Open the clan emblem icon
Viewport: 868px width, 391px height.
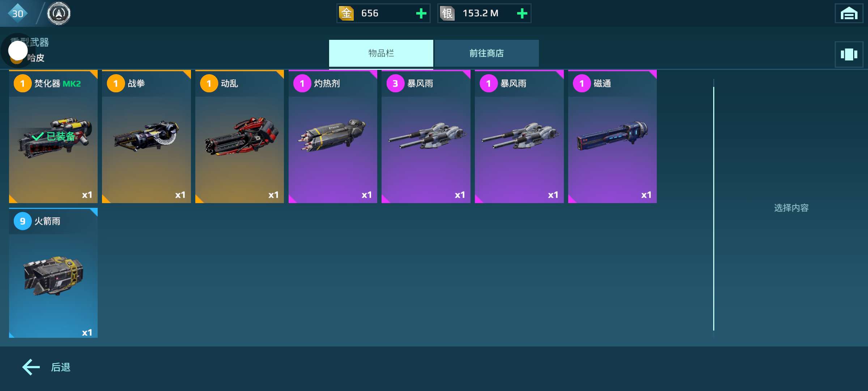coord(59,13)
